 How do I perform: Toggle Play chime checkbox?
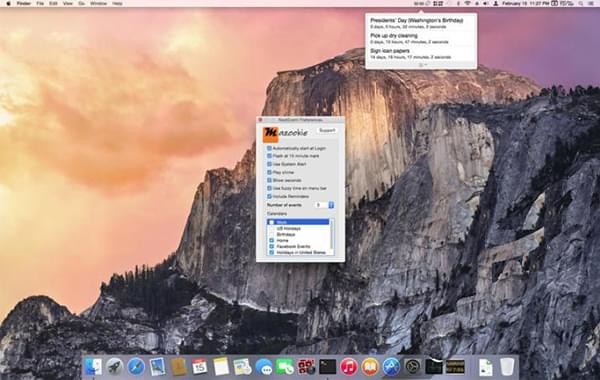269,172
